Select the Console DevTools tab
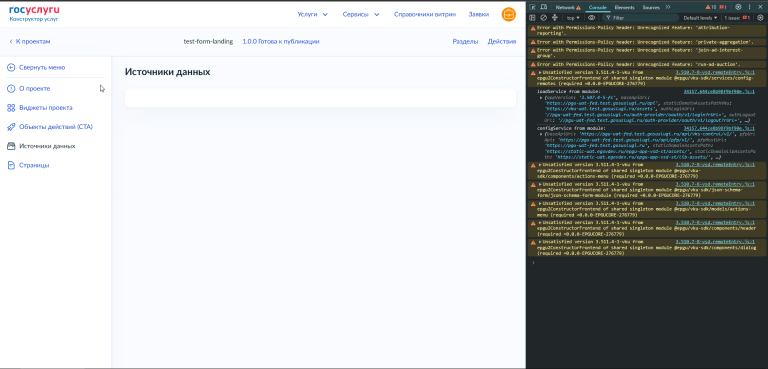The height and width of the screenshot is (369, 768). [598, 7]
